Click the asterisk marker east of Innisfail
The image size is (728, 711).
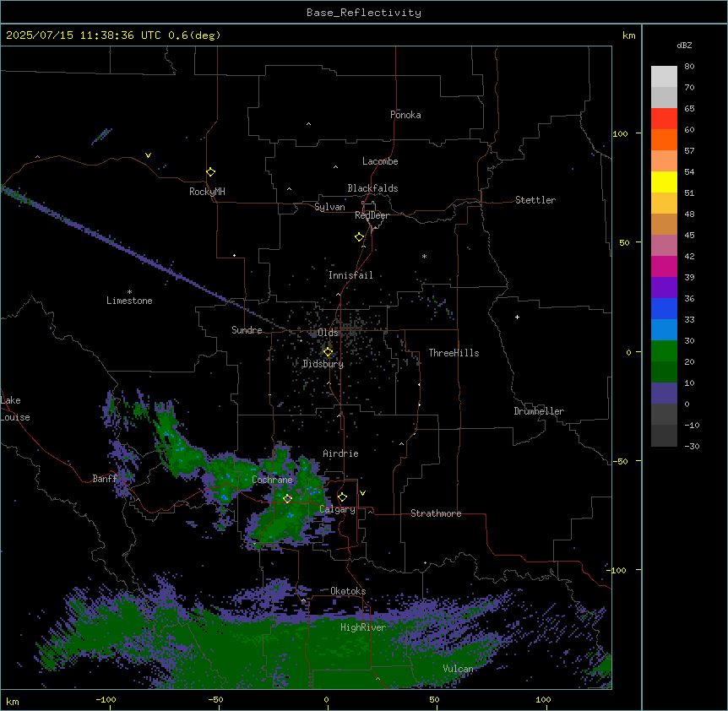(x=424, y=256)
